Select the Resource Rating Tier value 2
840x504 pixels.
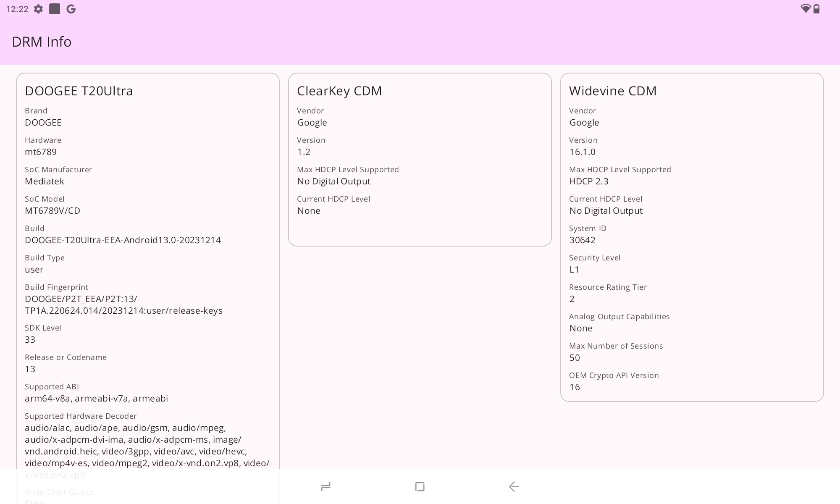click(x=572, y=299)
